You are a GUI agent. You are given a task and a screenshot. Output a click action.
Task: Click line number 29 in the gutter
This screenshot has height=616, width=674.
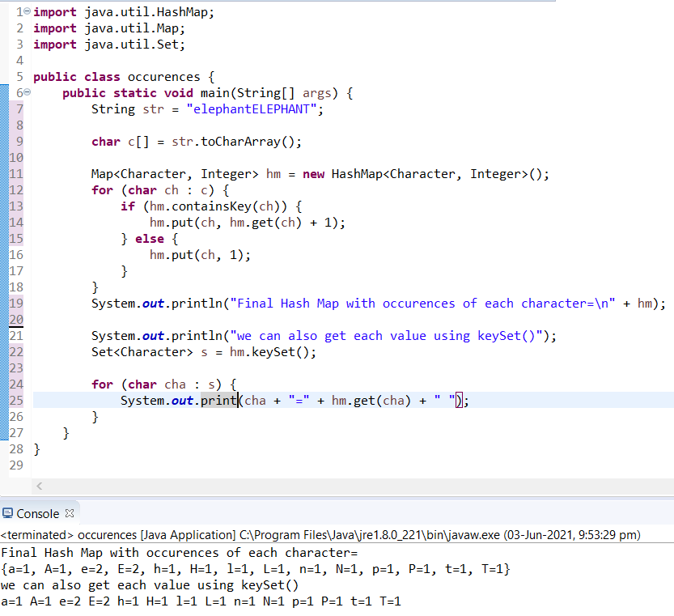pos(16,465)
